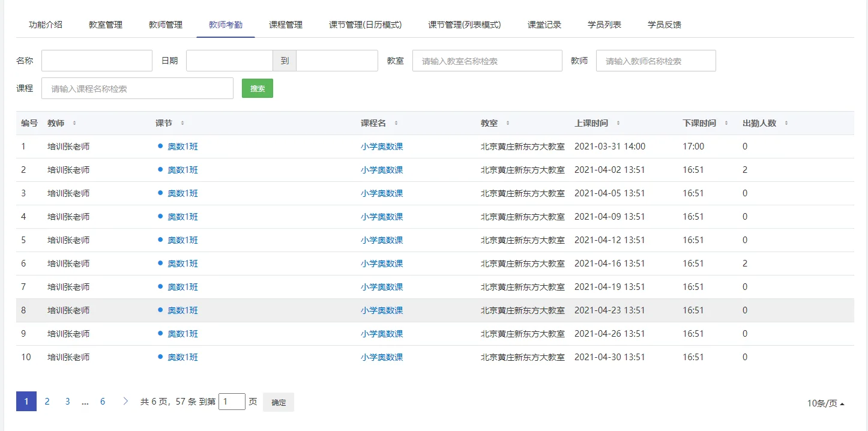This screenshot has width=868, height=431.
Task: Click the 2021-04-02 13:51 time cell
Action: 610,170
